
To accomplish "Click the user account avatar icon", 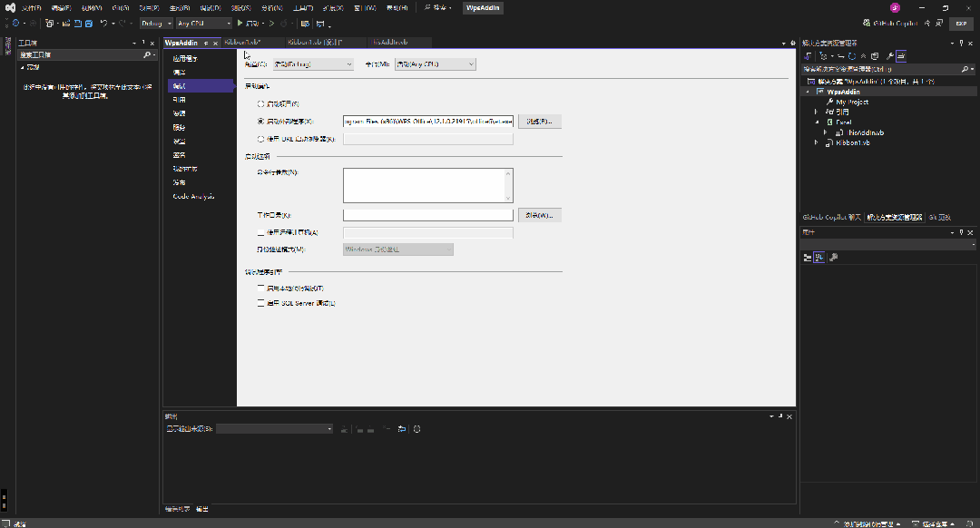I will click(895, 7).
